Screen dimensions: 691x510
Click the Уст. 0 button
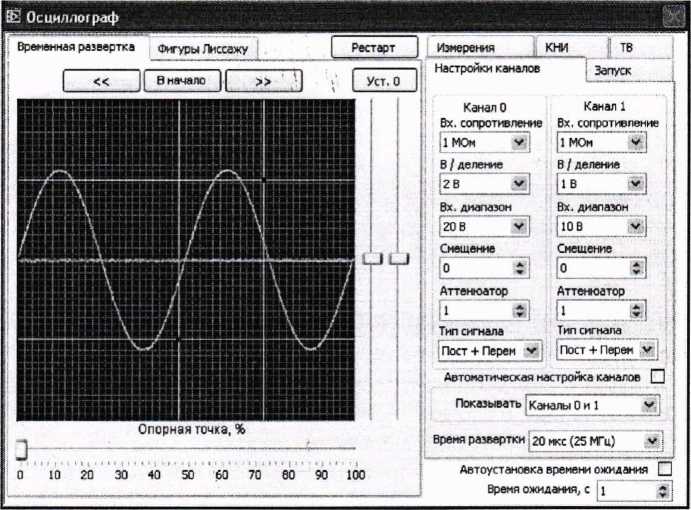point(383,82)
